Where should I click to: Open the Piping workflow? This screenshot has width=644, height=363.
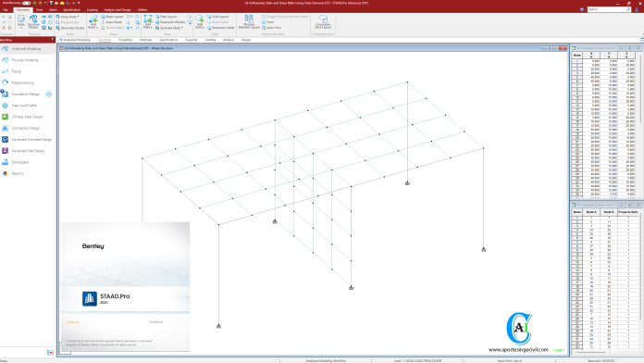(x=28, y=71)
